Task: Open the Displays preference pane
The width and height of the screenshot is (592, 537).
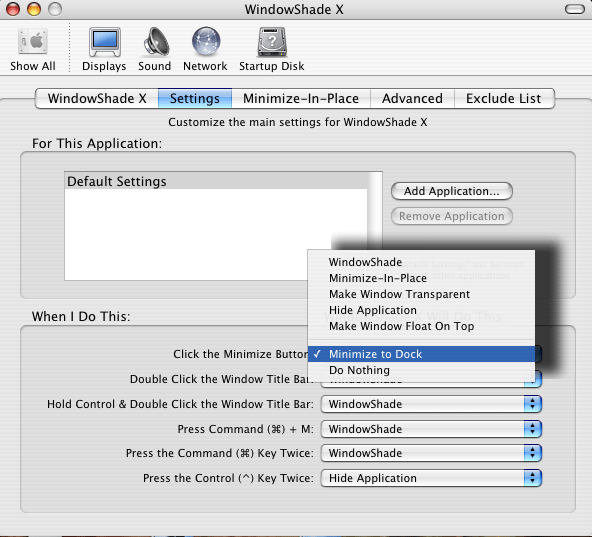Action: pyautogui.click(x=104, y=49)
